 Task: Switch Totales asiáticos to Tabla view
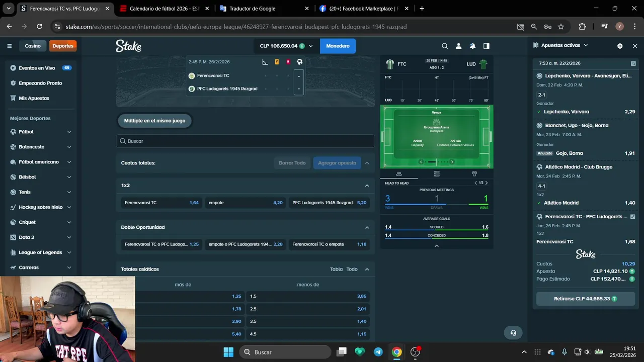pos(336,269)
